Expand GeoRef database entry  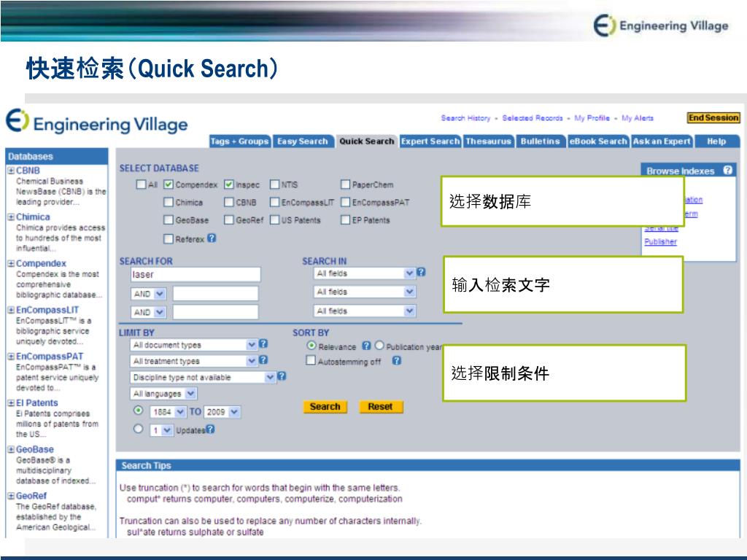point(11,496)
